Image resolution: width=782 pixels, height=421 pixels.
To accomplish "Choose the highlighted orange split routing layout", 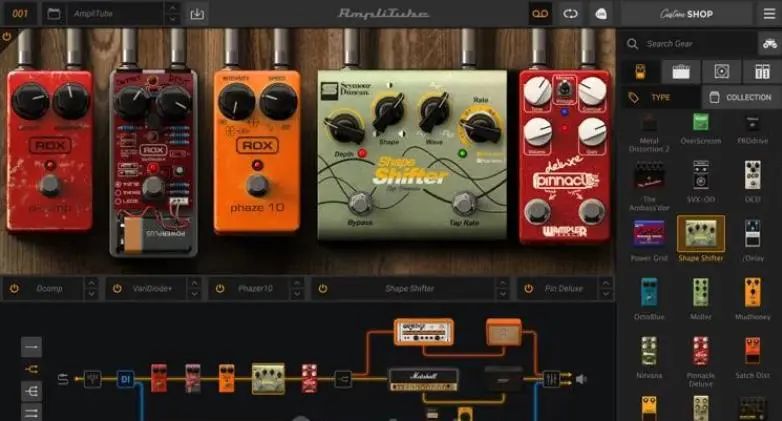I will point(31,369).
